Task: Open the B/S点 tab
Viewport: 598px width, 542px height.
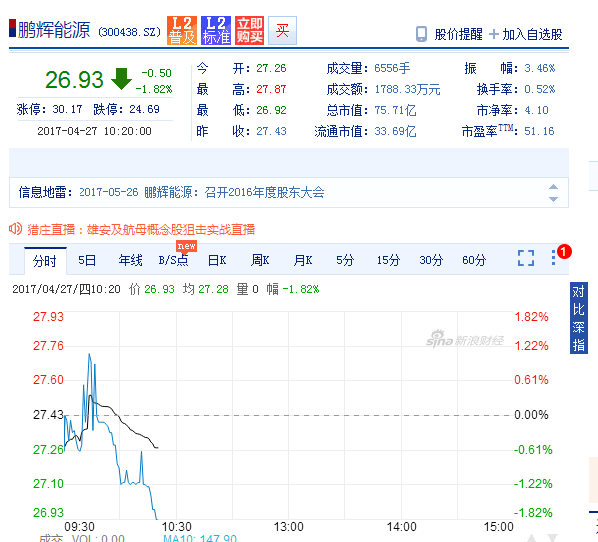Action: click(x=174, y=260)
